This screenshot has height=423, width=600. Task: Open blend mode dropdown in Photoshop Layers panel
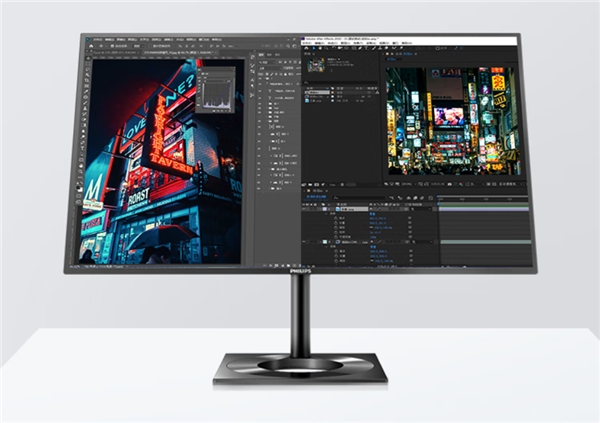pos(270,69)
